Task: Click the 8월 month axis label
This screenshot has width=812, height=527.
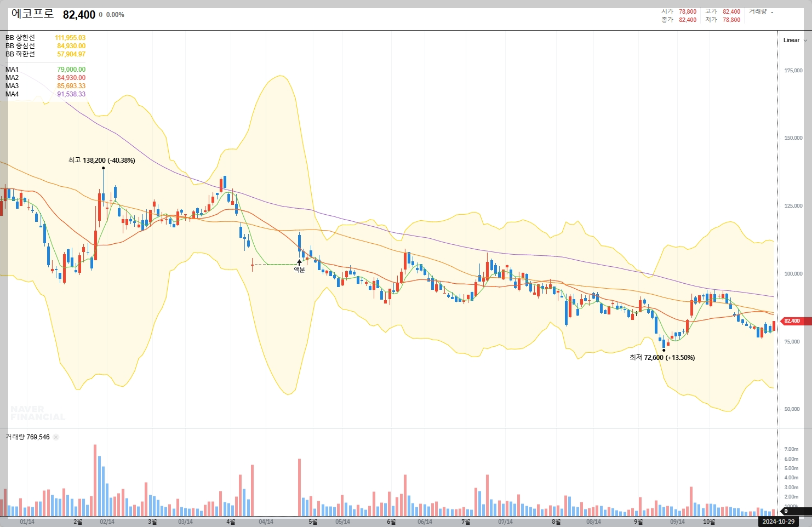Action: click(x=556, y=522)
